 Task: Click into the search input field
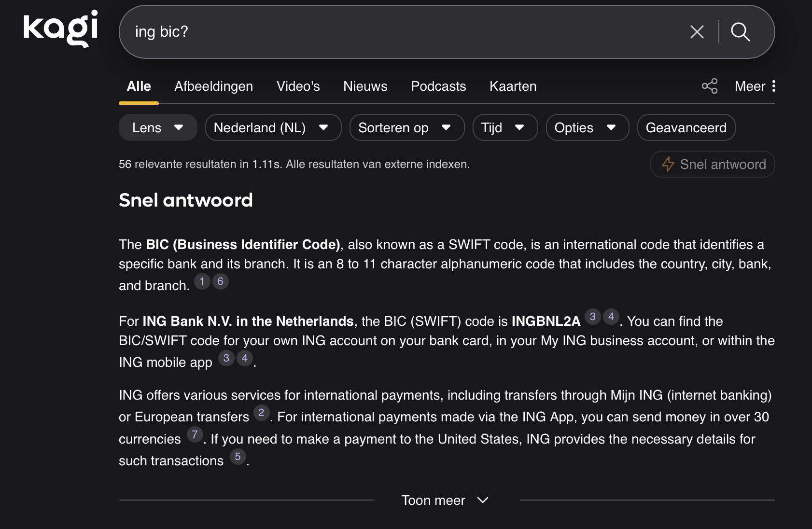[x=386, y=32]
